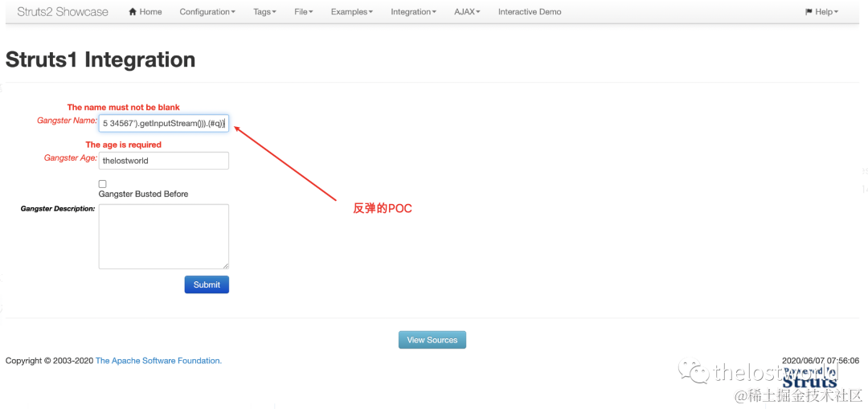The image size is (868, 409).
Task: Expand the AJAX dropdown menu
Action: point(467,11)
